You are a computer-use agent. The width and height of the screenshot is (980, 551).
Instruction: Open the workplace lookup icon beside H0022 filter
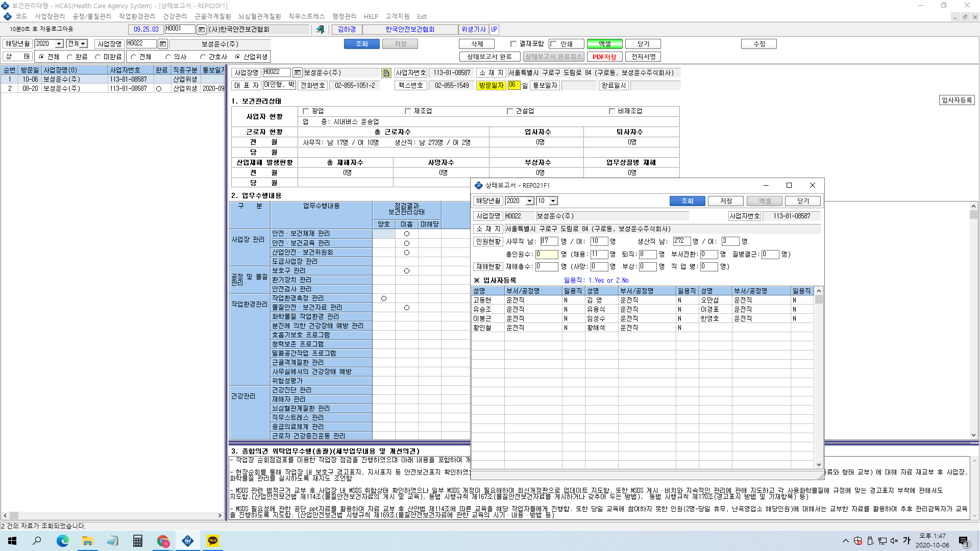(163, 44)
